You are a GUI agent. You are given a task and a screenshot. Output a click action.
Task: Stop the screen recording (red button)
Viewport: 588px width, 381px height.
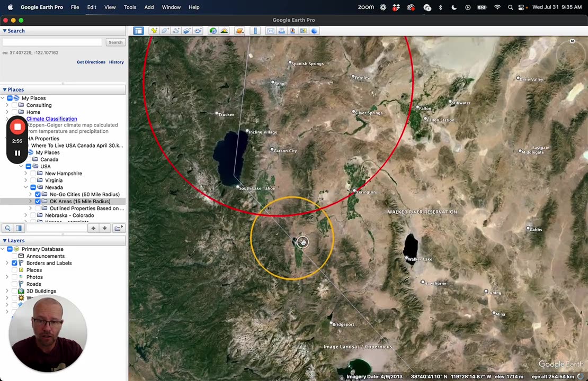[x=17, y=126]
